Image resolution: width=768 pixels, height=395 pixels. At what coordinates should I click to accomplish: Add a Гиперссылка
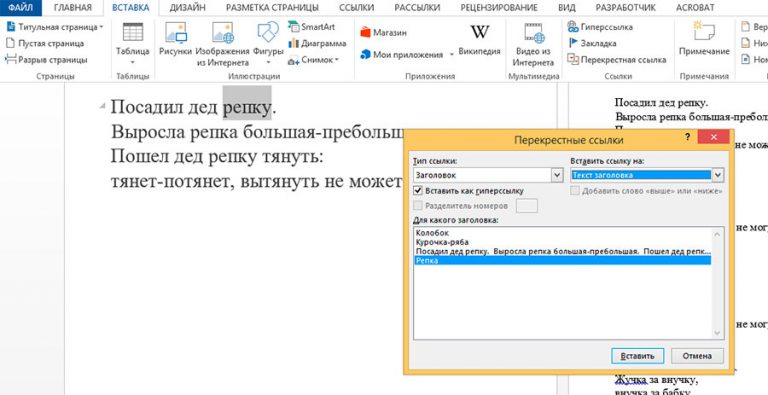click(600, 27)
